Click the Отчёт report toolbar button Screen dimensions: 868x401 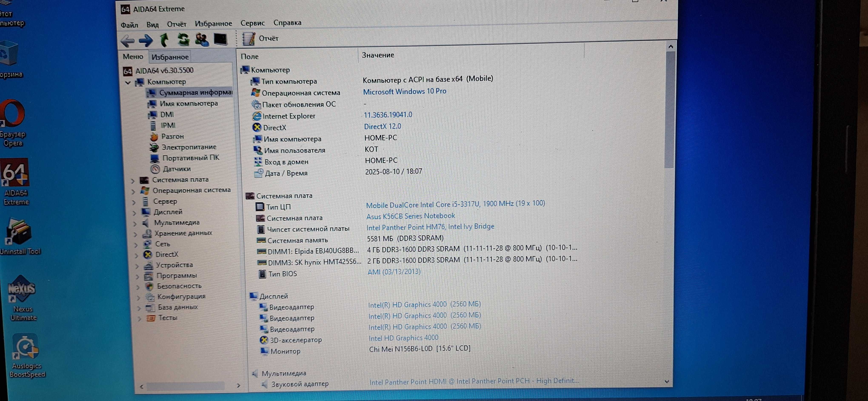pyautogui.click(x=261, y=38)
